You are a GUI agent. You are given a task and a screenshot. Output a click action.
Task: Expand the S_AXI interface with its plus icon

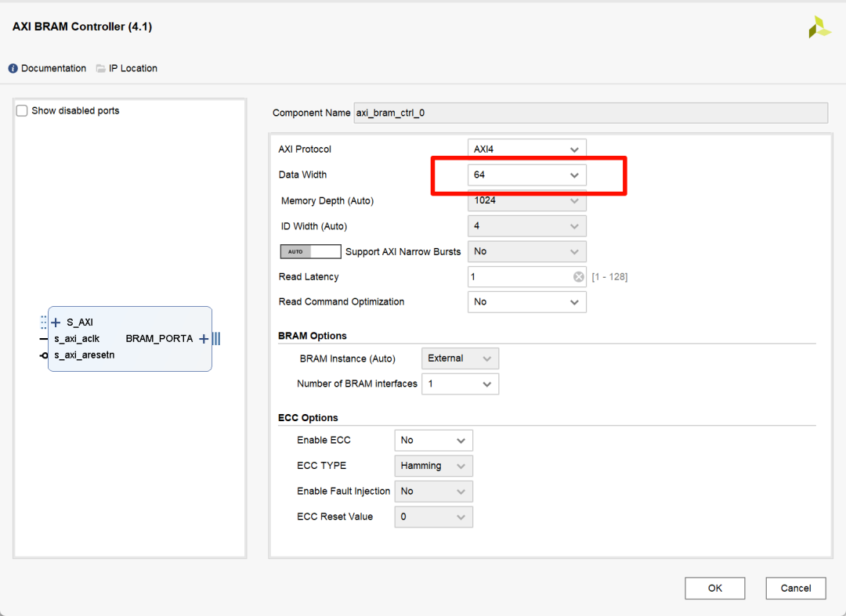(x=55, y=322)
